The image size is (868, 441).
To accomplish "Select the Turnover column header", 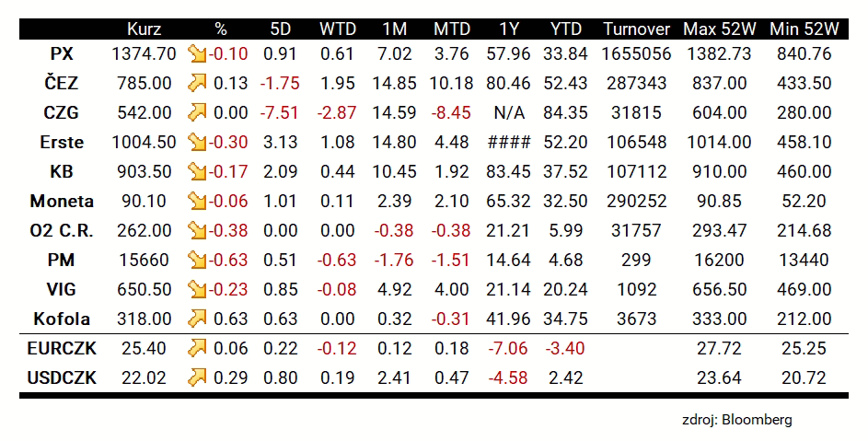I will point(637,29).
